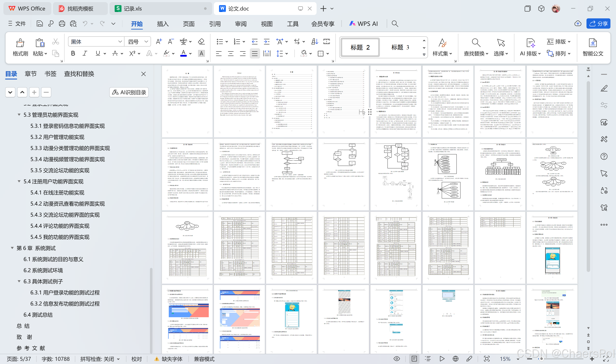Viewport: 616px width, 364px height.
Task: Close the navigation pane with X
Action: click(x=143, y=74)
